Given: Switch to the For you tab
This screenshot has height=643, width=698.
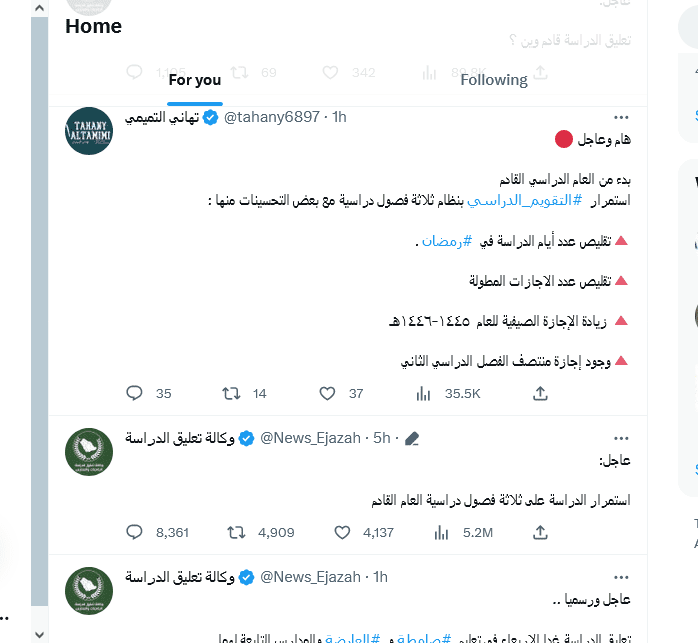Looking at the screenshot, I should pyautogui.click(x=195, y=80).
